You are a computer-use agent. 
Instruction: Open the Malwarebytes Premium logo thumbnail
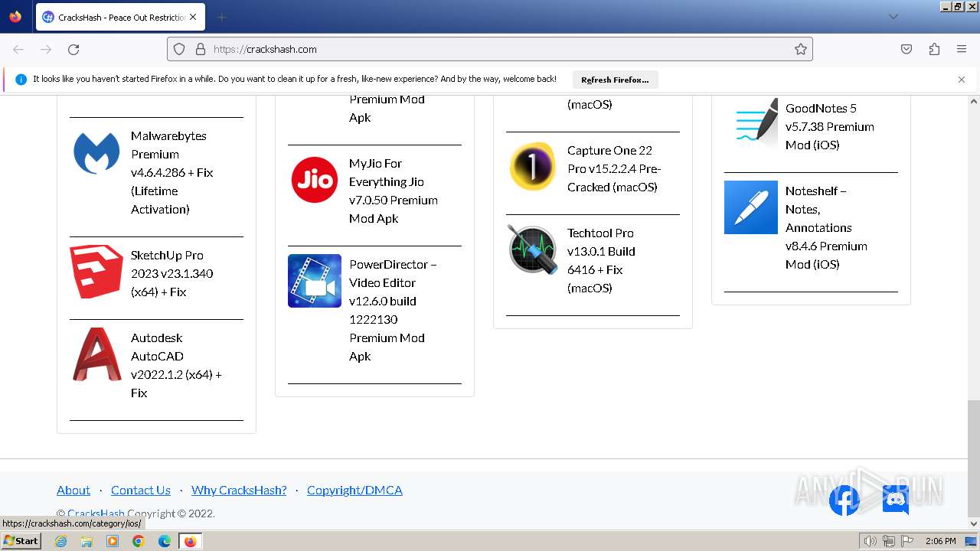96,152
